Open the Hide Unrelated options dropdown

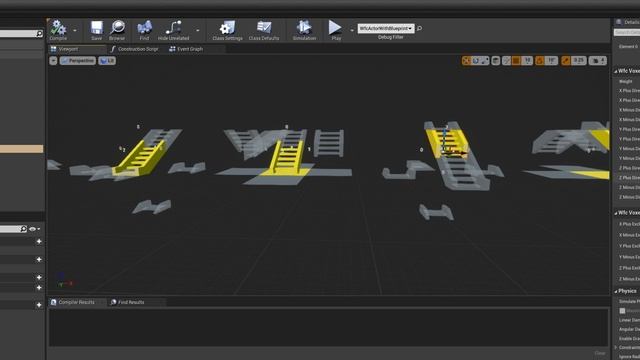pyautogui.click(x=198, y=30)
